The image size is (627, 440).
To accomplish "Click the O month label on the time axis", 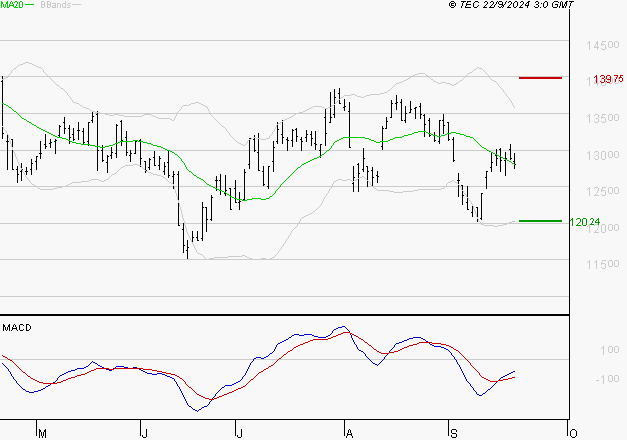I will (573, 434).
